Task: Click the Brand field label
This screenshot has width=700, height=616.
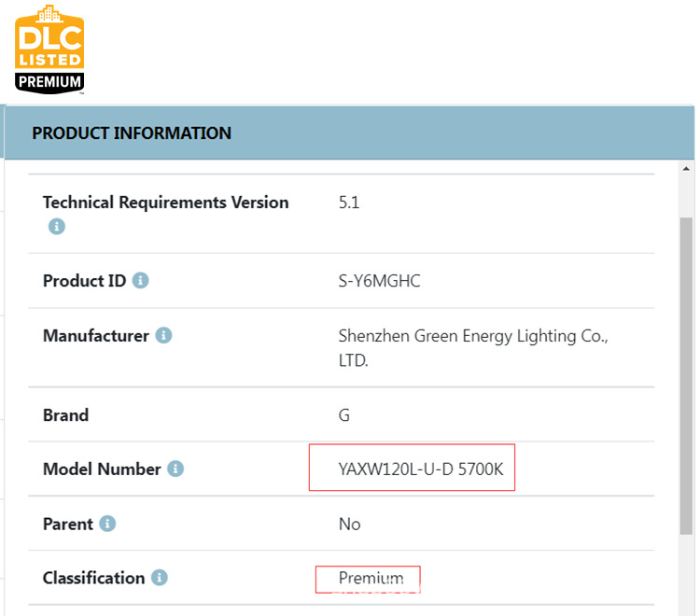Action: (x=65, y=415)
